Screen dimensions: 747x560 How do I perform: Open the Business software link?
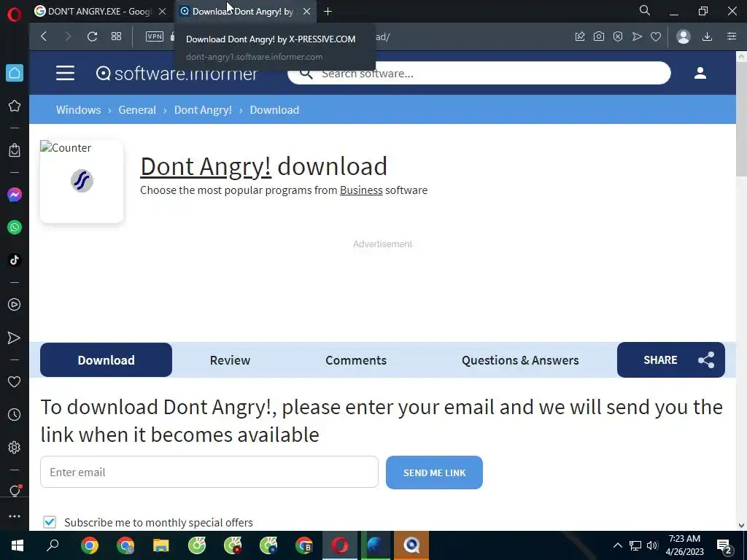click(361, 190)
